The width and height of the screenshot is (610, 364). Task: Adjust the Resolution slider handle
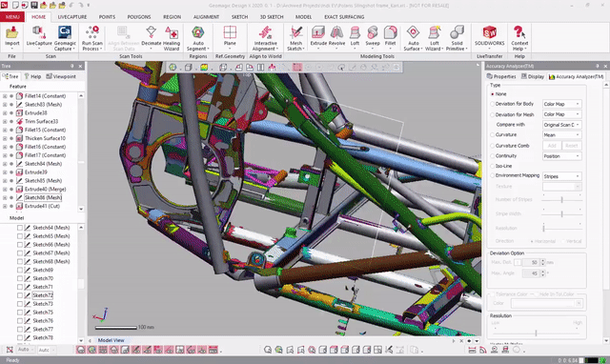[536, 333]
